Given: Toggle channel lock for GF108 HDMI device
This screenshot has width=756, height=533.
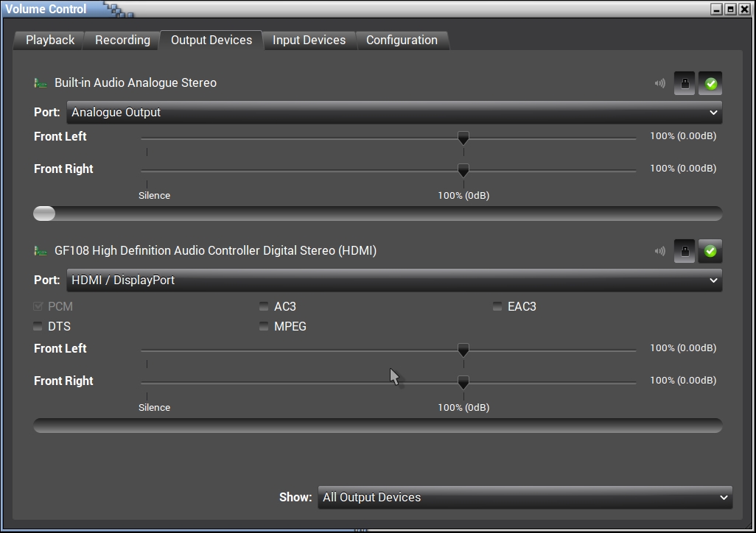Looking at the screenshot, I should pyautogui.click(x=685, y=251).
